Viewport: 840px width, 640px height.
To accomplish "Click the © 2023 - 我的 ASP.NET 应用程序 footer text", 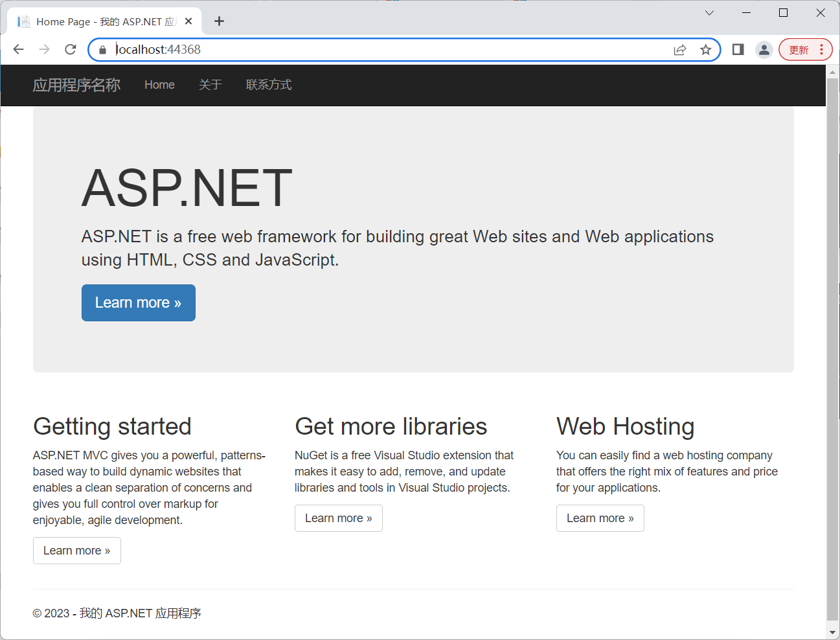I will click(x=117, y=613).
